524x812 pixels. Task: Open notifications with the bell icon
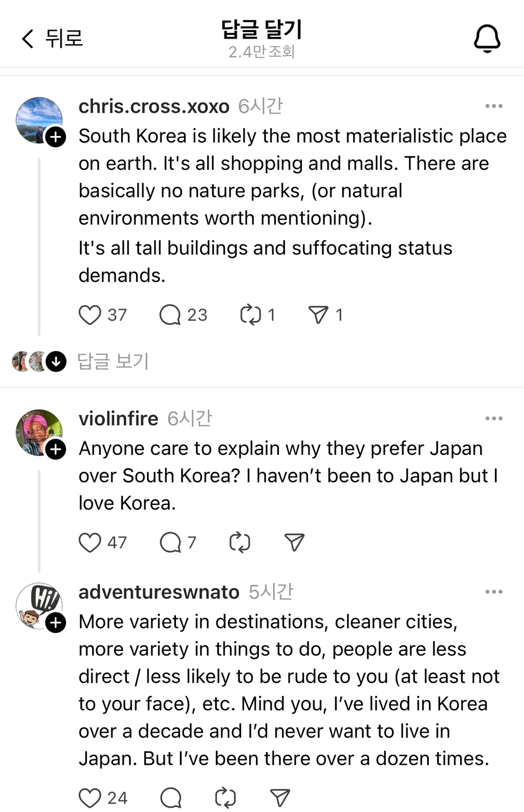coord(487,38)
